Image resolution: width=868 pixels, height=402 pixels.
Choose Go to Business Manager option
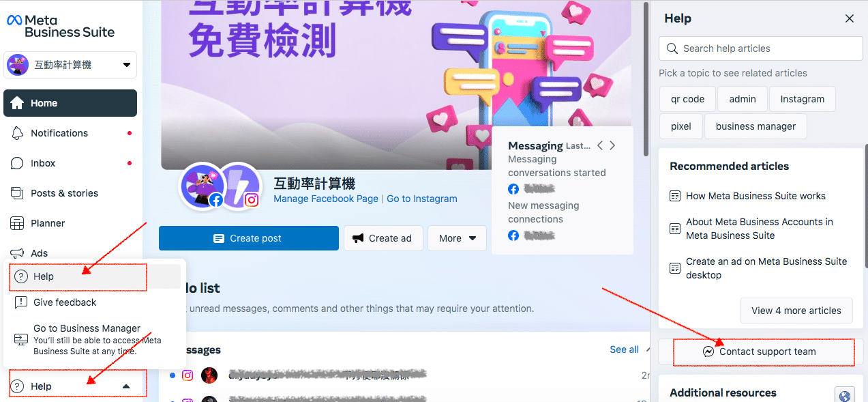[95, 339]
